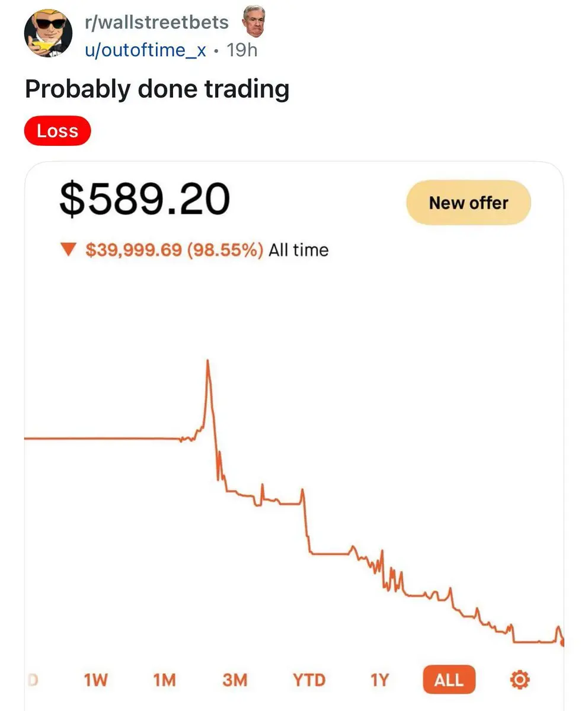Click the chart's highest peak point
Screen dimensions: 588x711
207,360
